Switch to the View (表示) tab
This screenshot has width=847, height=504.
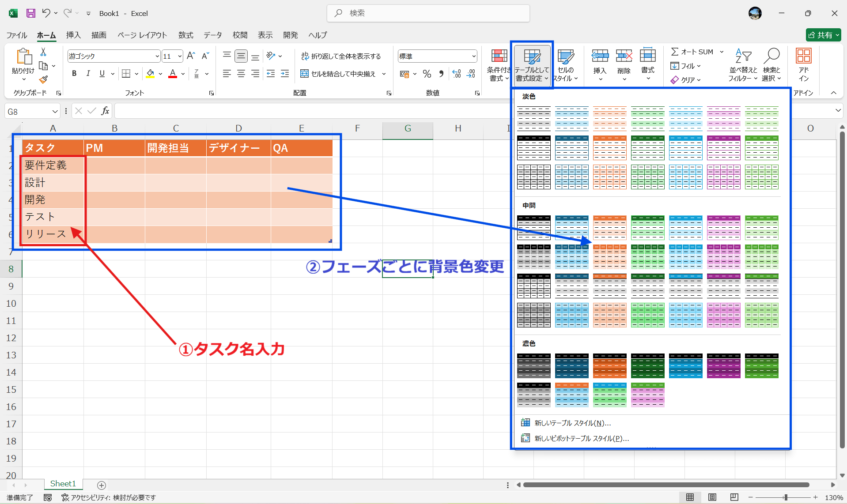265,35
